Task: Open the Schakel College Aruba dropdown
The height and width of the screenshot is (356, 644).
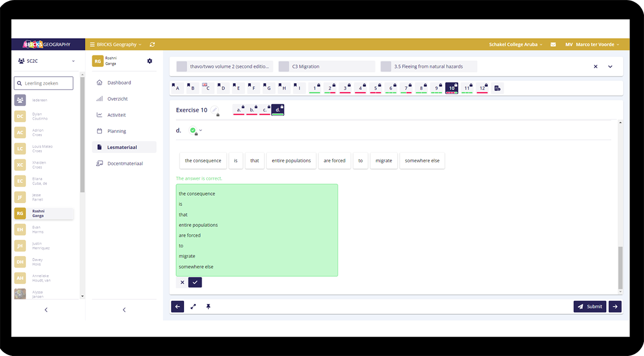Action: (515, 44)
